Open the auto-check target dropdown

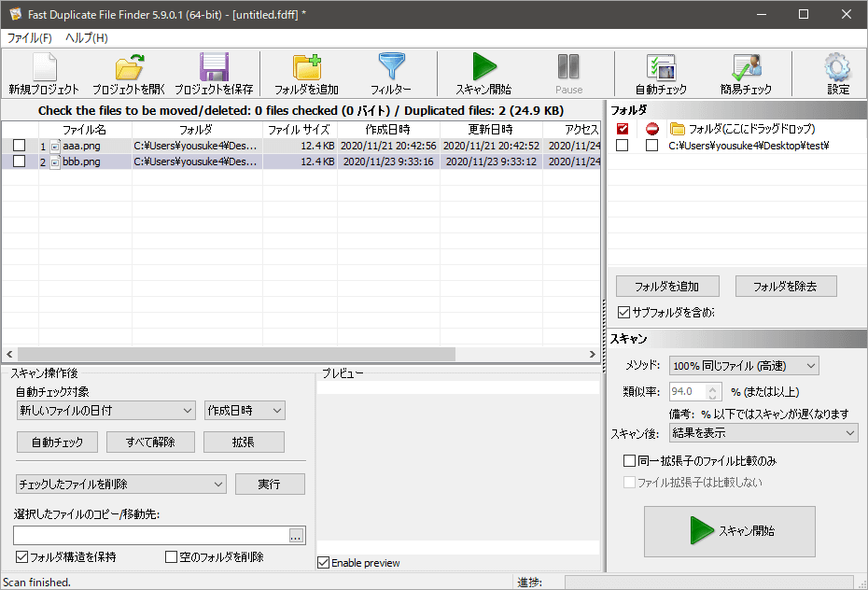coord(105,410)
